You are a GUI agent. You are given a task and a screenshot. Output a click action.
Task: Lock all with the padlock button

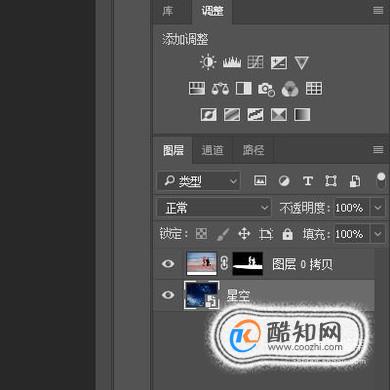click(287, 234)
